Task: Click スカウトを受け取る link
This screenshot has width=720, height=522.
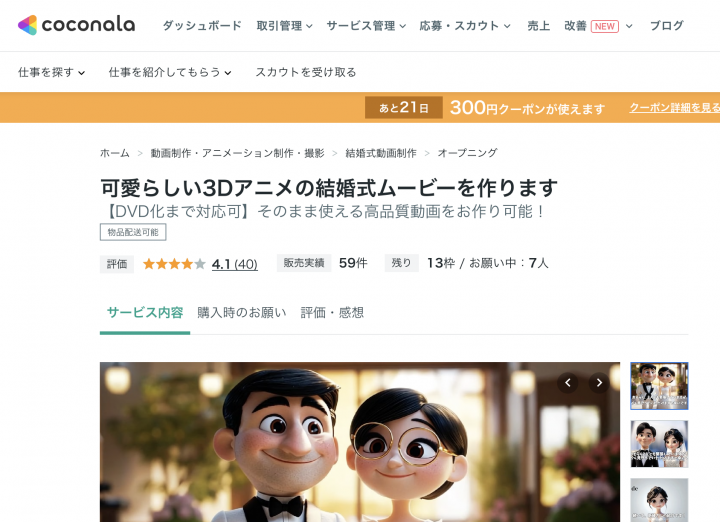Action: (306, 72)
